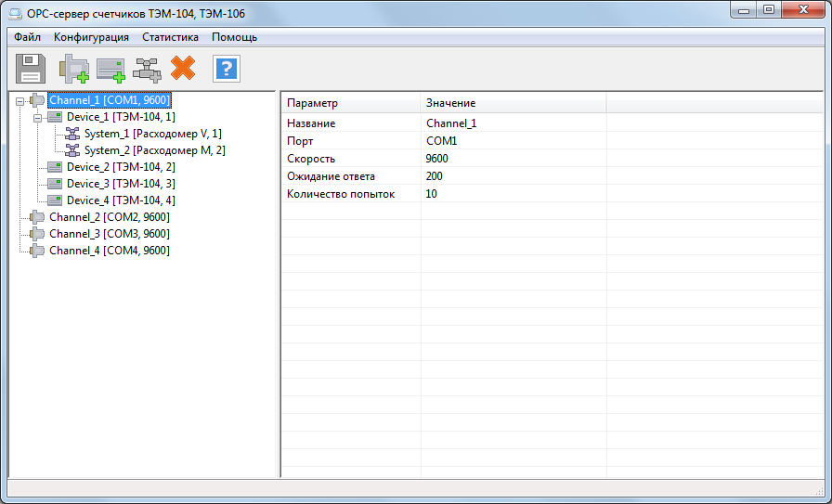This screenshot has width=832, height=504.
Task: Open help with the question mark icon
Action: click(227, 69)
